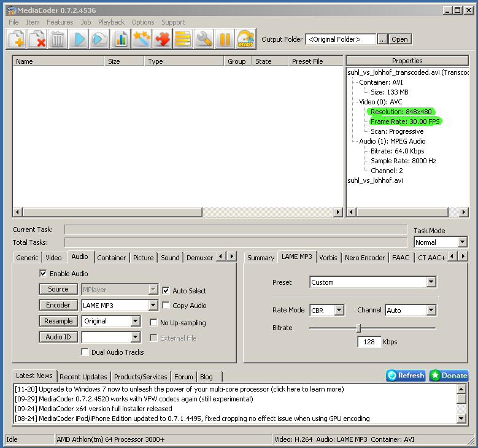Open the Forum tab
The width and height of the screenshot is (478, 448).
click(x=183, y=377)
